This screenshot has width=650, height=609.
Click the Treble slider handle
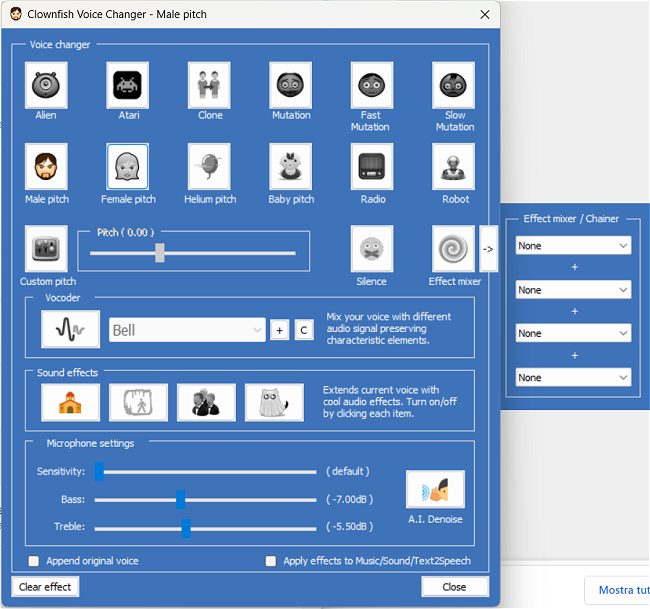[186, 528]
